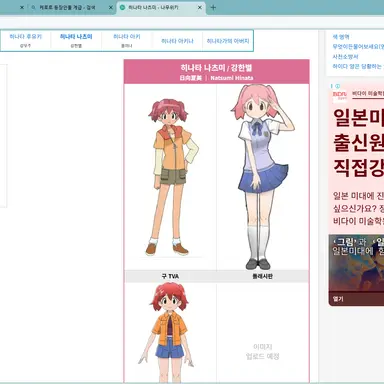Screen dimensions: 384x384
Task: Open a new browser tab with plus
Action: coord(213,7)
